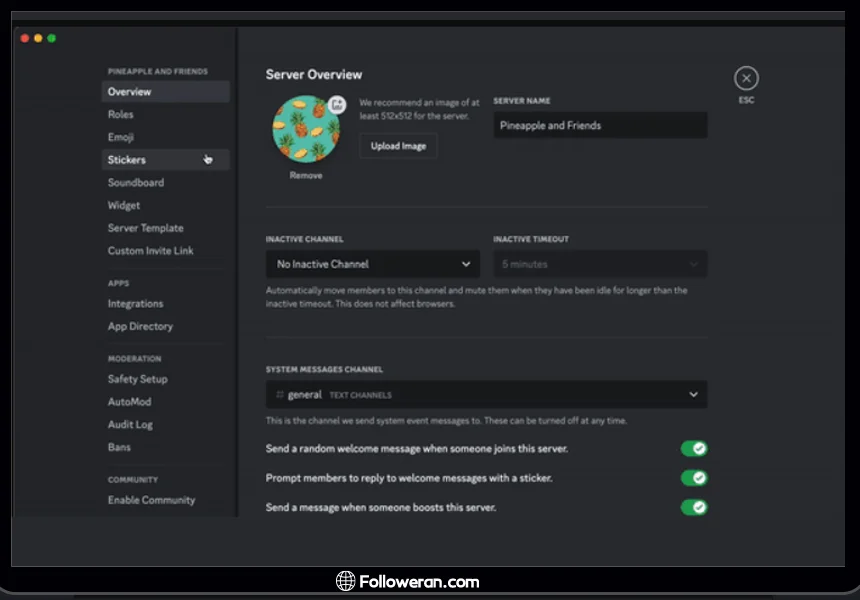Click the pineapple server icon thumbnail
Image resolution: width=860 pixels, height=600 pixels.
pyautogui.click(x=305, y=130)
